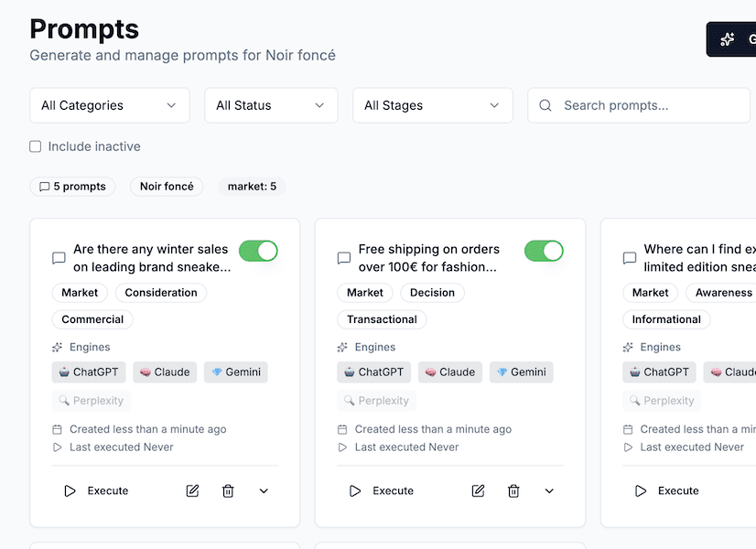Screen dimensions: 756x549
Task: Edit the winter sales prompt with pencil icon
Action: tap(192, 490)
